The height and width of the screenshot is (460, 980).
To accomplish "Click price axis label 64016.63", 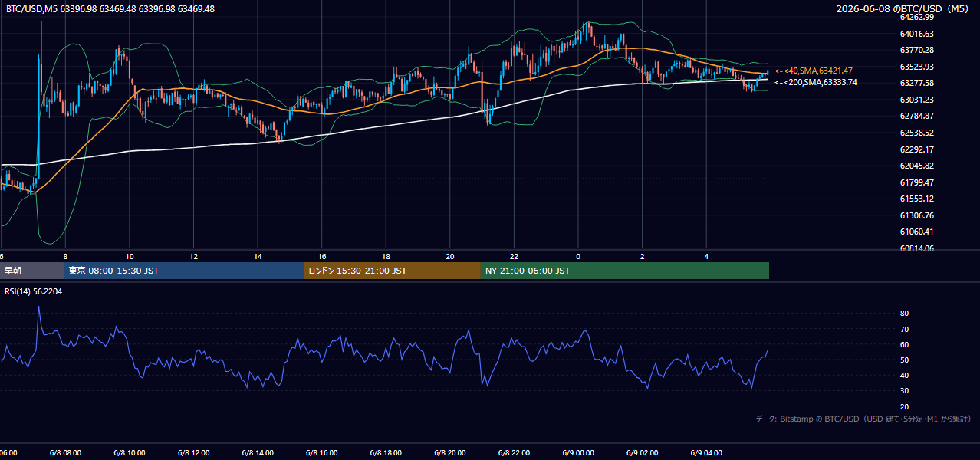I will (x=916, y=34).
